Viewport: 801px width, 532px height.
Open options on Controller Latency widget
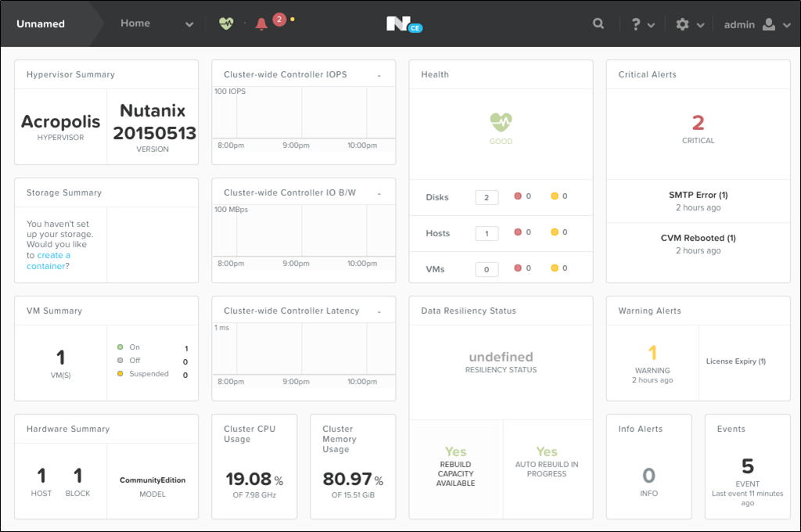click(379, 311)
